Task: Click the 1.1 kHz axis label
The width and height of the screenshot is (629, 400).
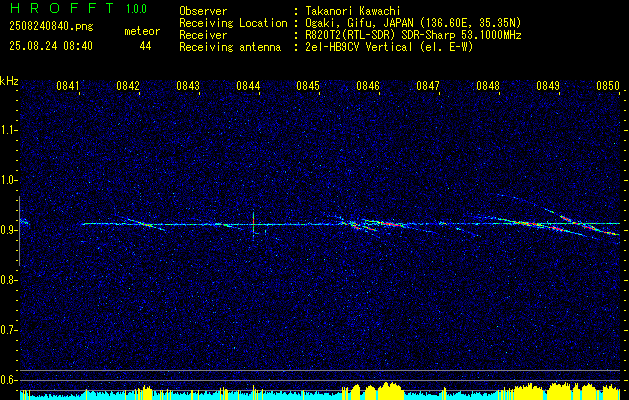Action: click(x=8, y=130)
